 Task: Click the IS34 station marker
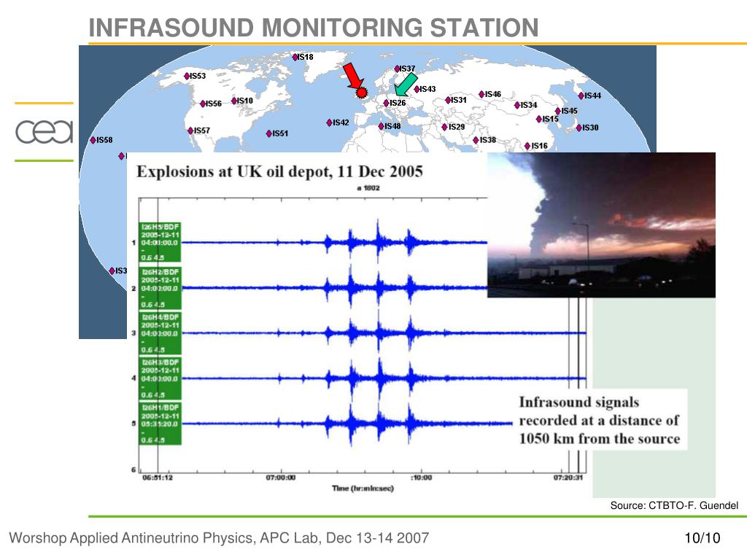click(517, 105)
